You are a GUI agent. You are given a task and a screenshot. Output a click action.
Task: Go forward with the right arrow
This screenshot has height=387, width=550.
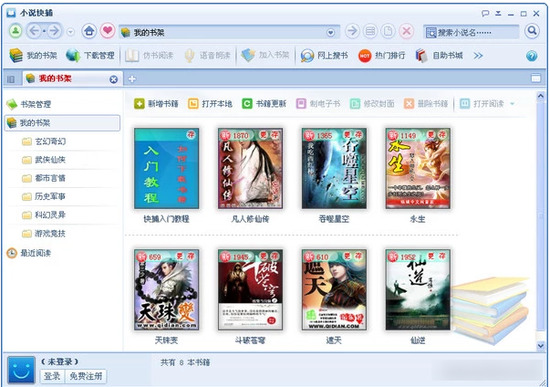point(54,31)
